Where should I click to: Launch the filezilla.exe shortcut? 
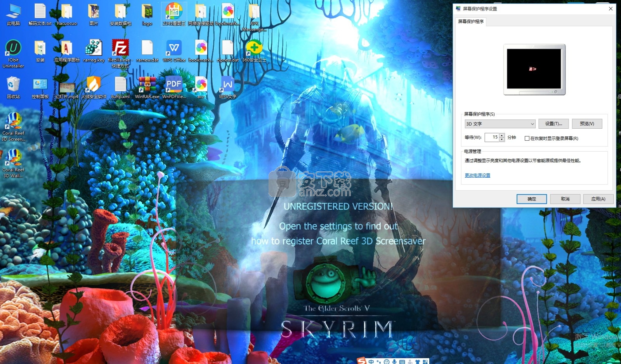pyautogui.click(x=120, y=54)
